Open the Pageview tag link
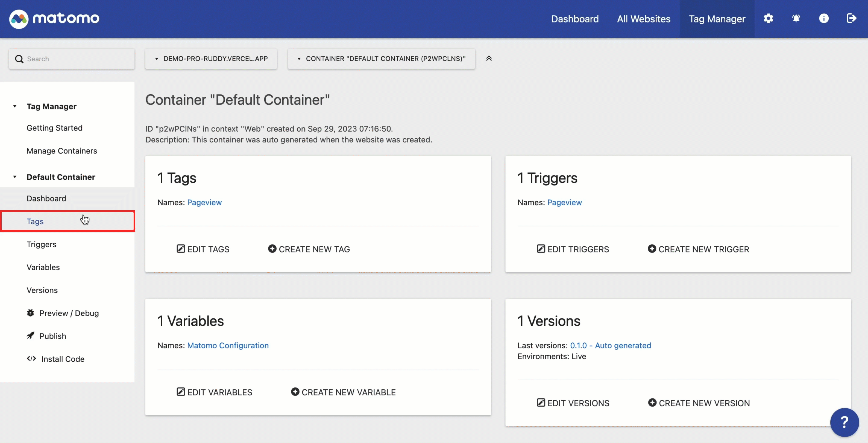Screen dimensions: 868x443 (x=204, y=202)
